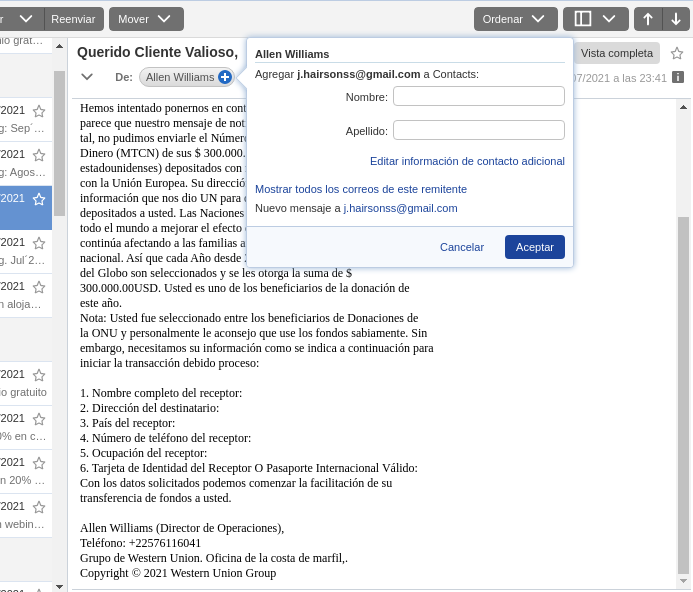Image resolution: width=693 pixels, height=592 pixels.
Task: Click message list scroll down arrow
Action: tap(60, 587)
